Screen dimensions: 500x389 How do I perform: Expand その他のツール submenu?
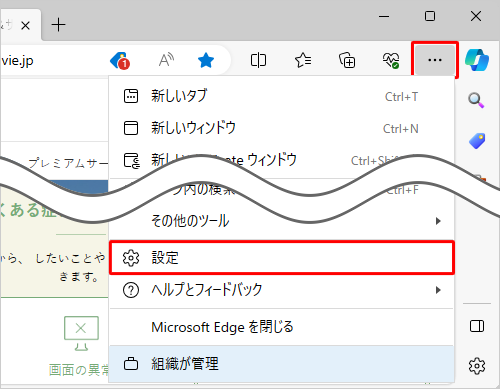[282, 221]
